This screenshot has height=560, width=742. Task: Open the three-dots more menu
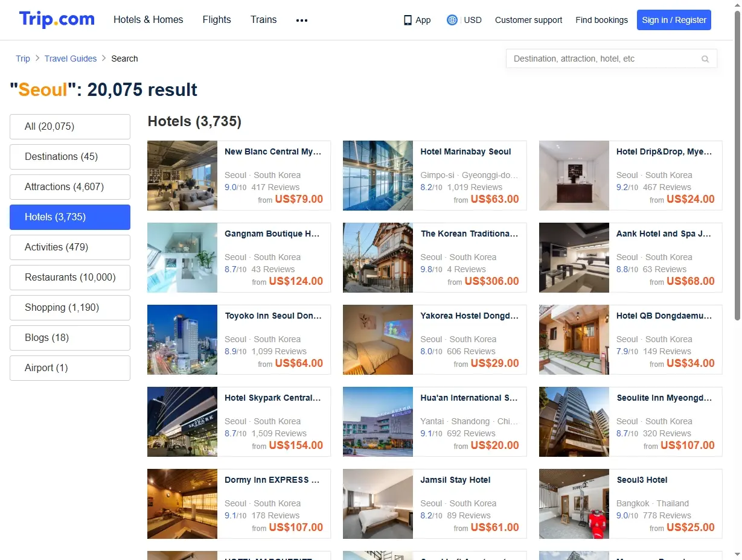point(302,20)
